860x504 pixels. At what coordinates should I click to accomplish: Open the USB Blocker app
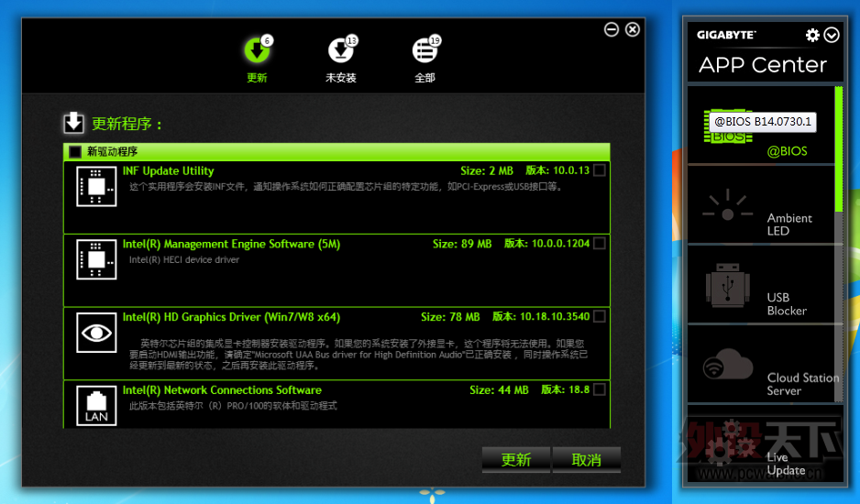click(x=761, y=284)
